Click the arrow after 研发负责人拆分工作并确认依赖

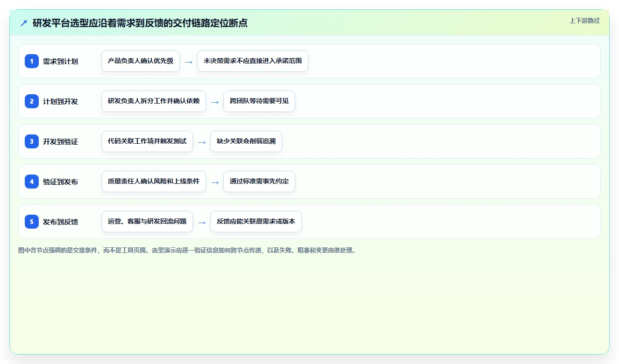tap(215, 102)
